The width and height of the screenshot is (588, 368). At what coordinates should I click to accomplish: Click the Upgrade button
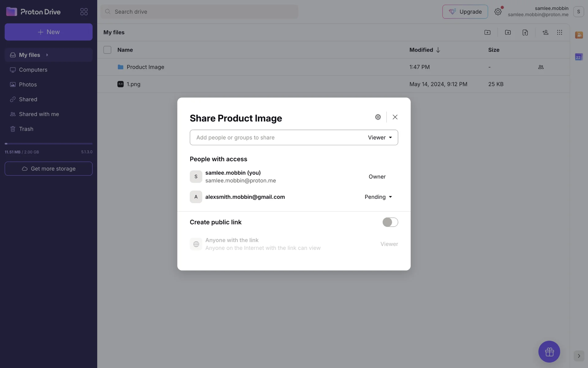[x=465, y=12]
